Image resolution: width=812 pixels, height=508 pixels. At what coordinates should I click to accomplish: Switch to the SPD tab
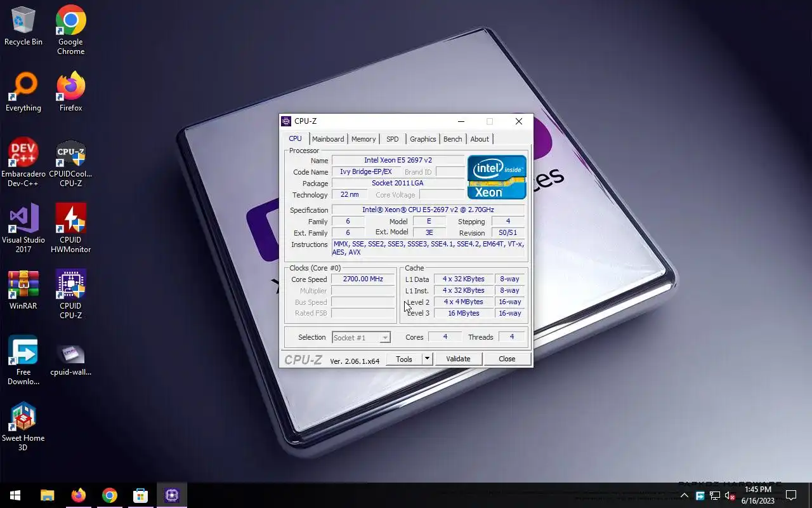click(x=393, y=139)
